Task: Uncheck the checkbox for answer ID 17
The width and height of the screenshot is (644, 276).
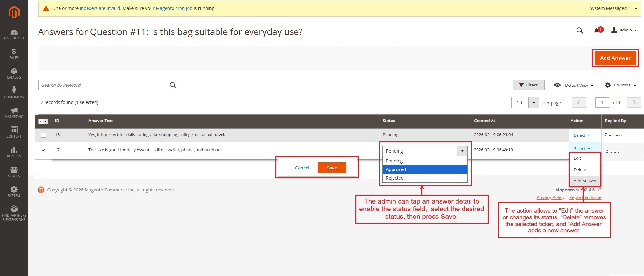Action: pyautogui.click(x=43, y=150)
